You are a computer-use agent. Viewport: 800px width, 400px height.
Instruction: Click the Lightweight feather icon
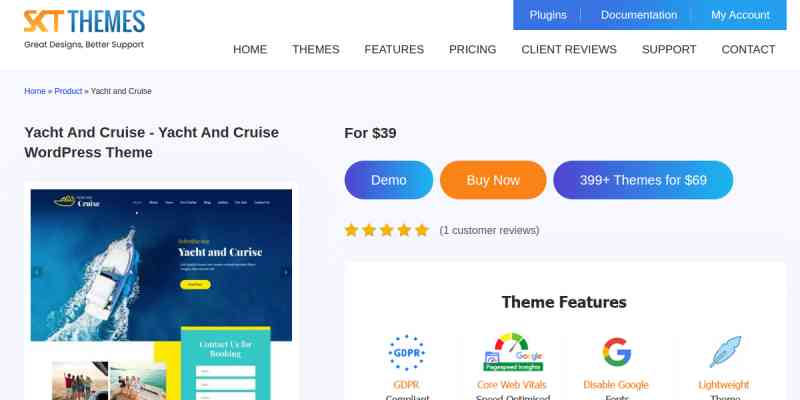pos(724,352)
